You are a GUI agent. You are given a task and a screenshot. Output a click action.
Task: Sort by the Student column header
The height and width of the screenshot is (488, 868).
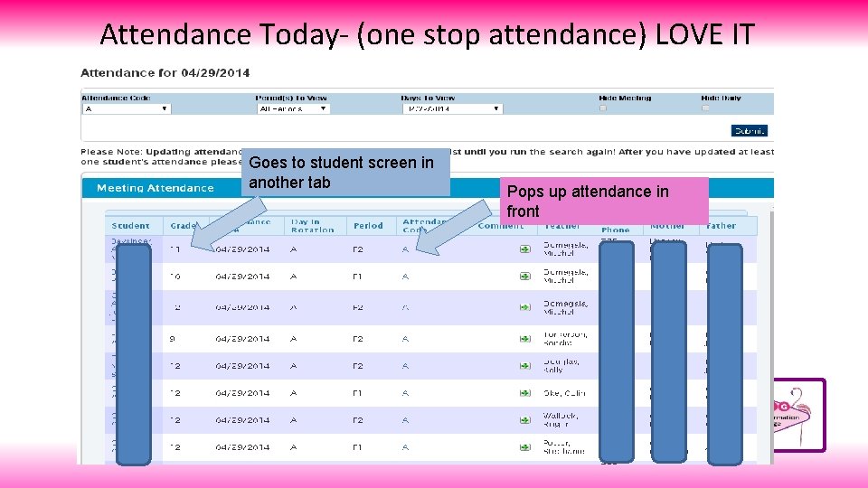130,226
